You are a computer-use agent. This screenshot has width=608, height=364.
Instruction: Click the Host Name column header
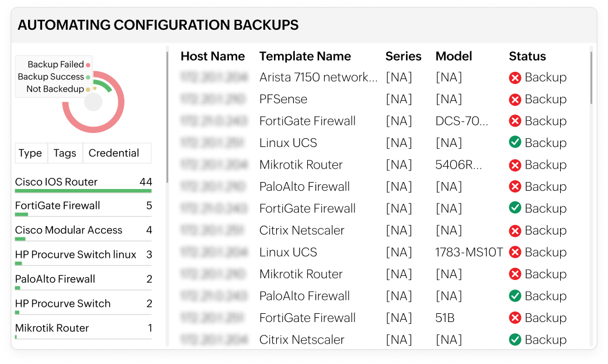coord(213,56)
